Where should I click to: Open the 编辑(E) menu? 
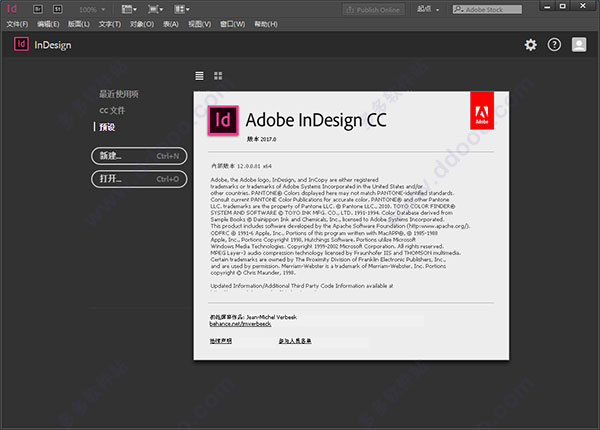[48, 24]
